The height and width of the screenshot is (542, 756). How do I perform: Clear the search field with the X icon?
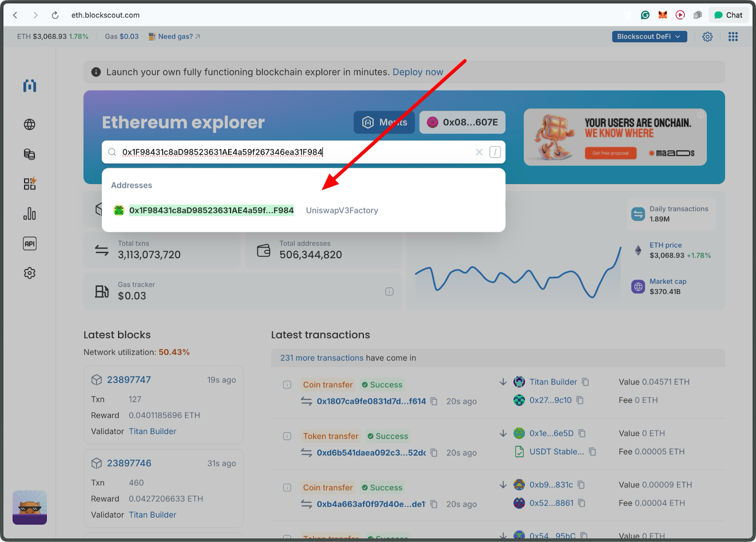click(479, 152)
